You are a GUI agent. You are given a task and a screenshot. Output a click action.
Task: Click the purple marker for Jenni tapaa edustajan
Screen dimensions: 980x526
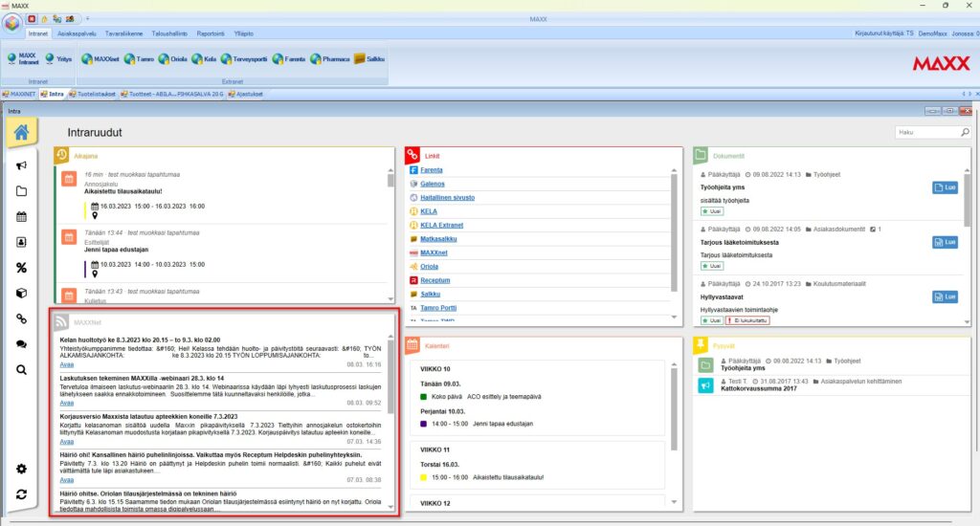(x=423, y=424)
